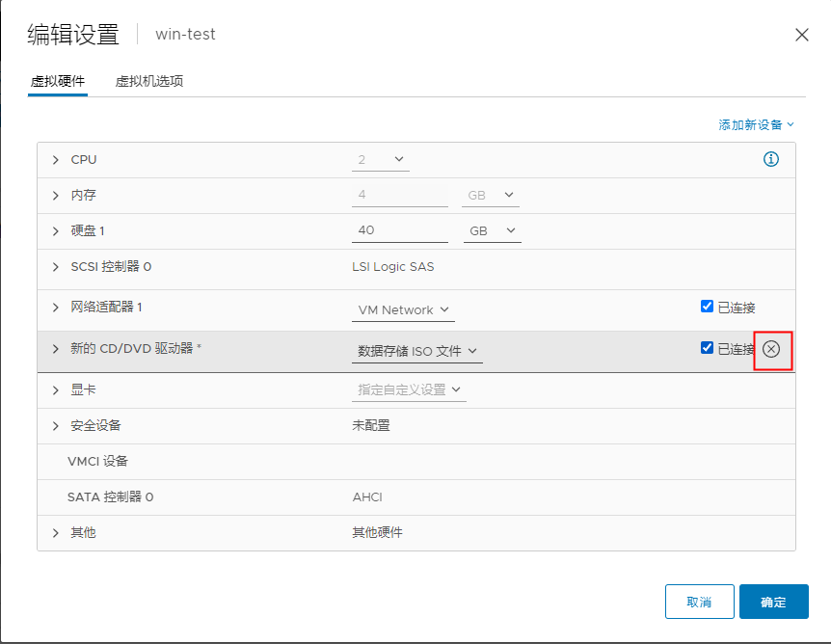Open the 数据存储 ISO 文件 dropdown
This screenshot has height=644, width=831.
[416, 351]
